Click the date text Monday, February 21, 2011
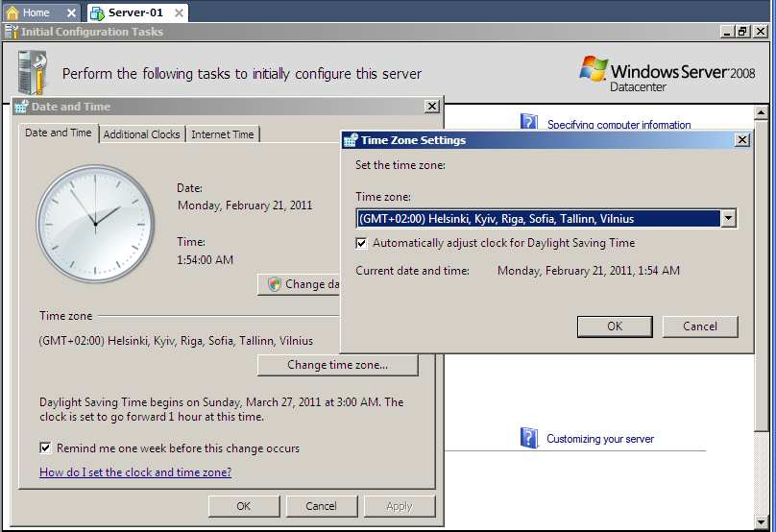This screenshot has height=532, width=776. 245,206
